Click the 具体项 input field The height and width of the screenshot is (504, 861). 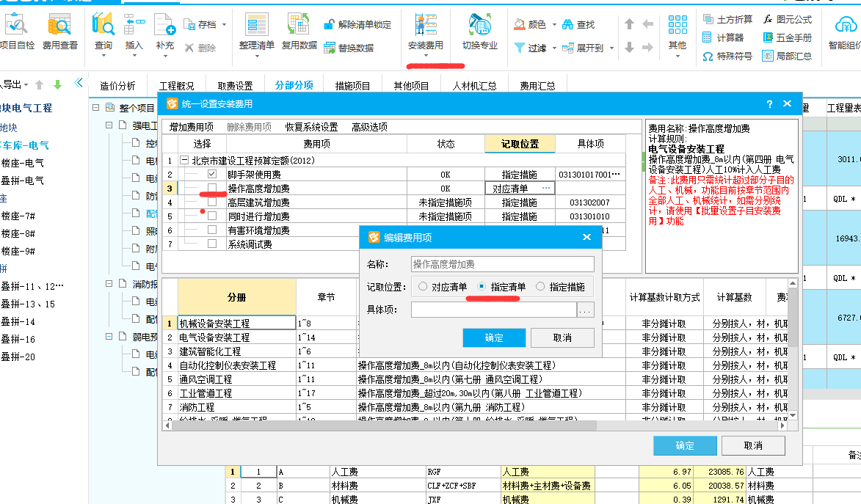click(494, 310)
